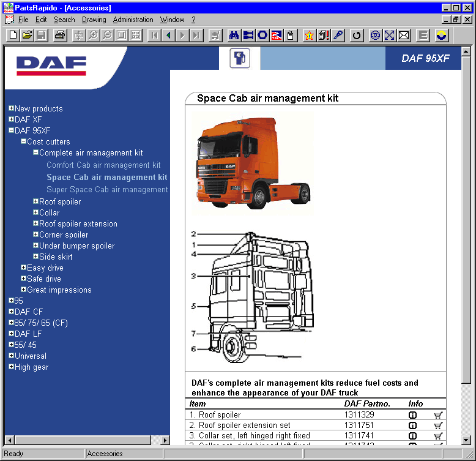Select the Universal tree item
This screenshot has width=476, height=461.
pos(31,356)
